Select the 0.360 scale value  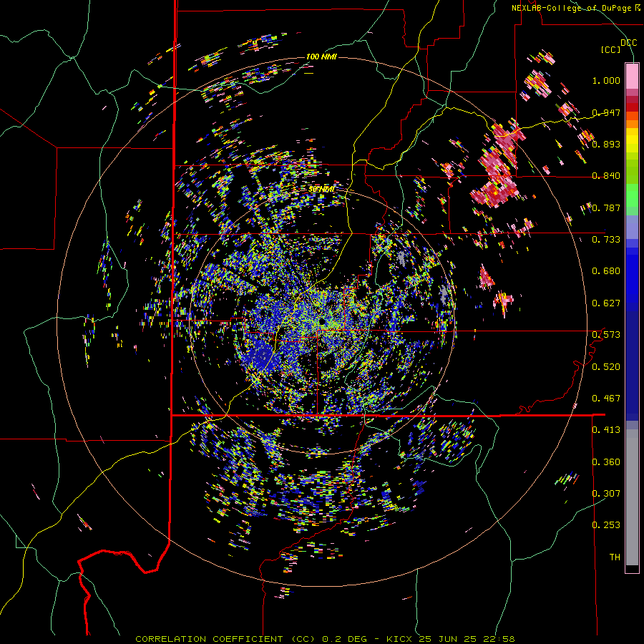606,462
